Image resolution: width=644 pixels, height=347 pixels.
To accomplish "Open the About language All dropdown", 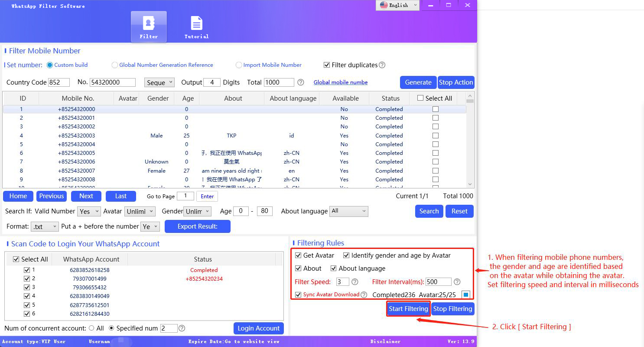I will click(x=349, y=211).
